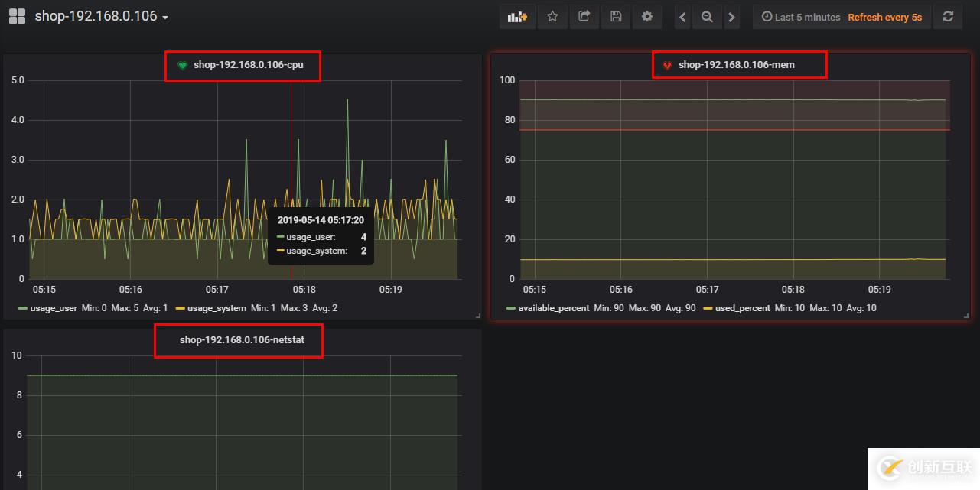Click the Share dashboard icon
Image resolution: width=980 pixels, height=490 pixels.
(584, 16)
